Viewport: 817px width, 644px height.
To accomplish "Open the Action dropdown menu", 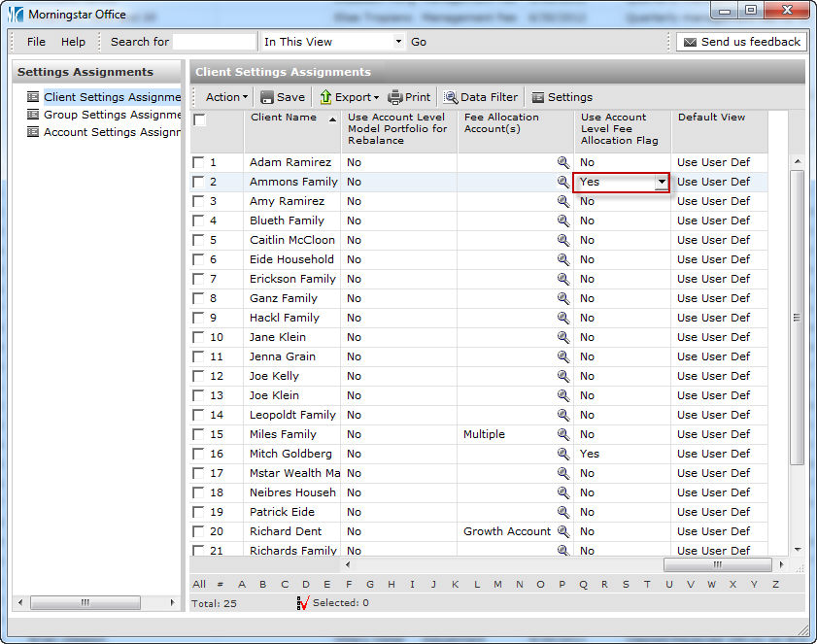I will pos(226,97).
